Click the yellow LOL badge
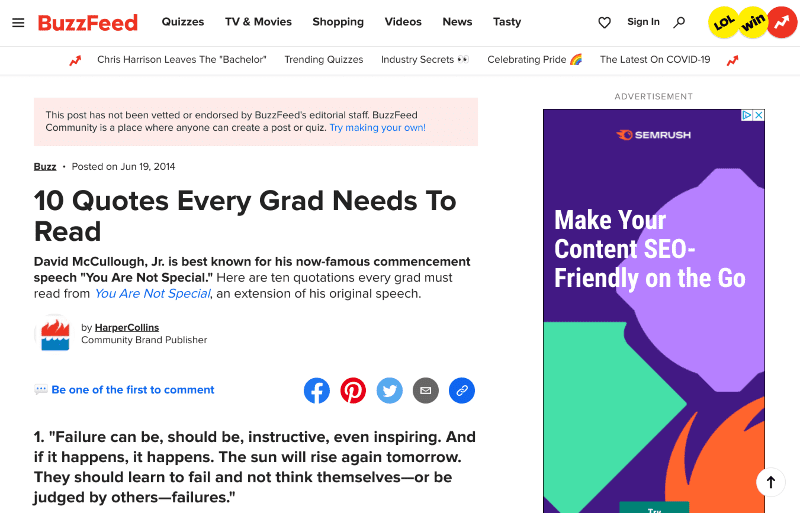800x513 pixels. (723, 22)
